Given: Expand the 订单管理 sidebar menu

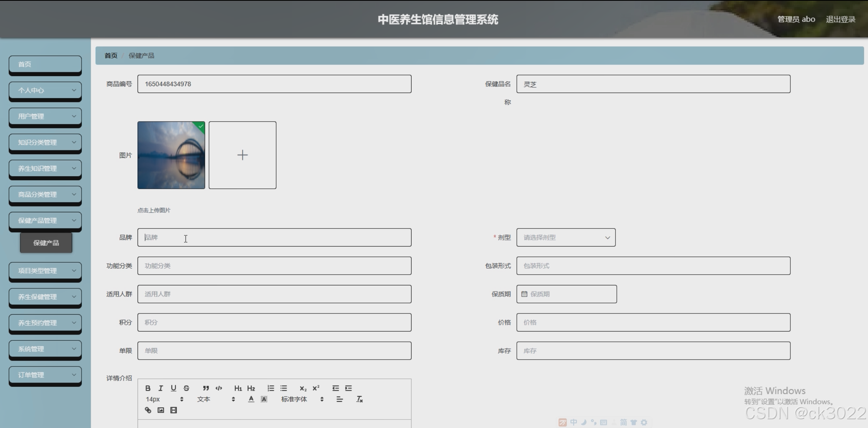Looking at the screenshot, I should click(x=45, y=375).
